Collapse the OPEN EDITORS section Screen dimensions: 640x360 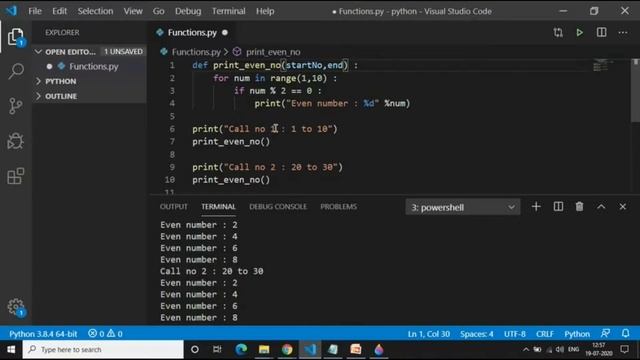70,52
